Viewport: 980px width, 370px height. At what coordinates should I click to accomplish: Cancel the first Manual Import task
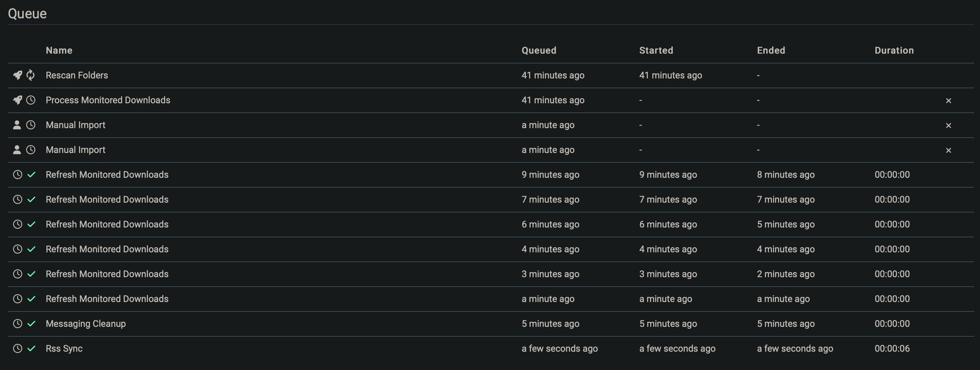[x=948, y=125]
